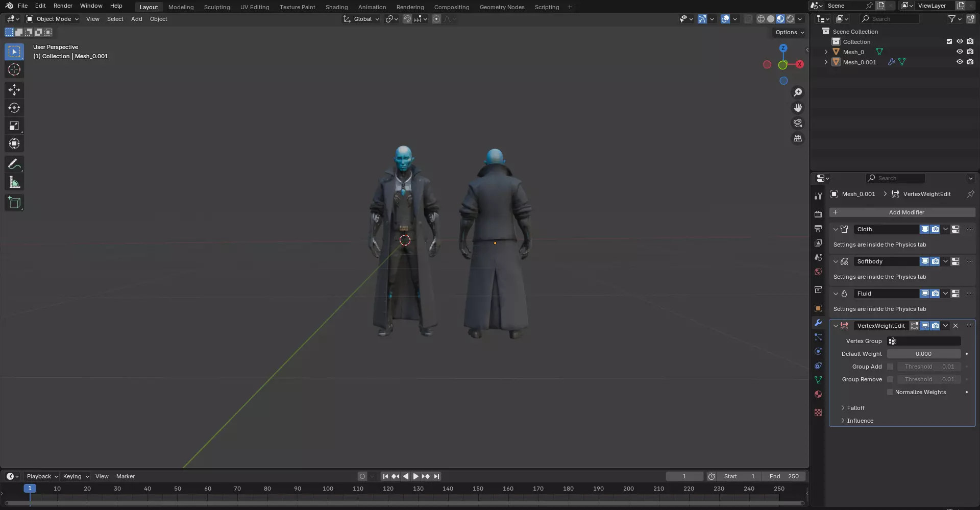This screenshot has height=510, width=980.
Task: Expand the Falloff subpanel
Action: 843,408
